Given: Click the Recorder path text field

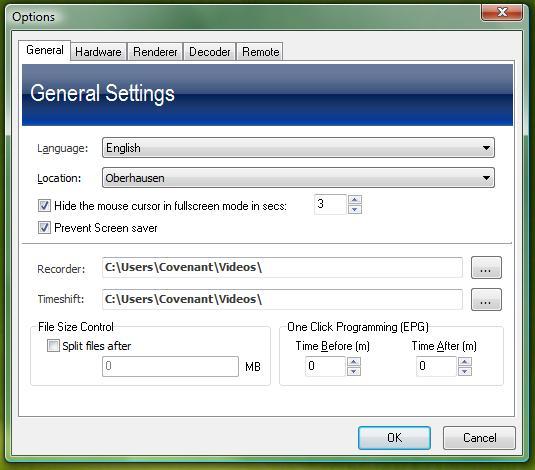Looking at the screenshot, I should coord(282,268).
